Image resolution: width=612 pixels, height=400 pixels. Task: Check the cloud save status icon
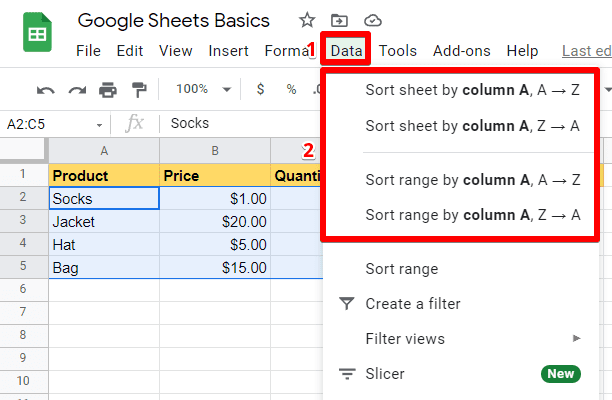[x=373, y=20]
